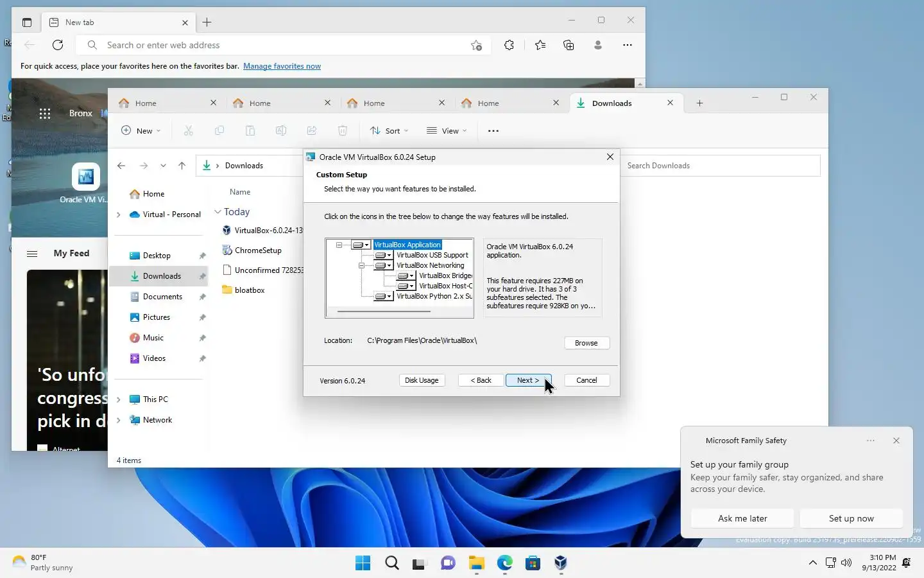This screenshot has height=578, width=924.
Task: Click Next in VirtualBox setup
Action: [528, 380]
